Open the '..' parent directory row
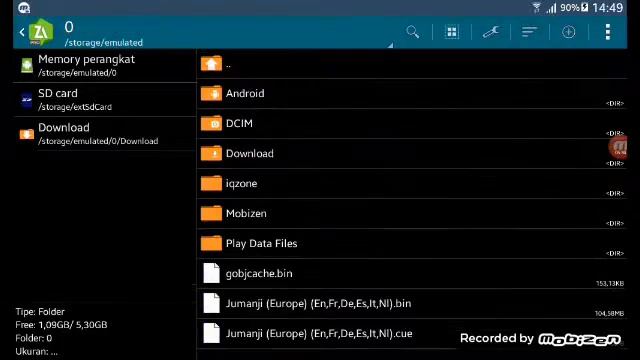Viewport: 640px width, 360px height. click(x=412, y=64)
